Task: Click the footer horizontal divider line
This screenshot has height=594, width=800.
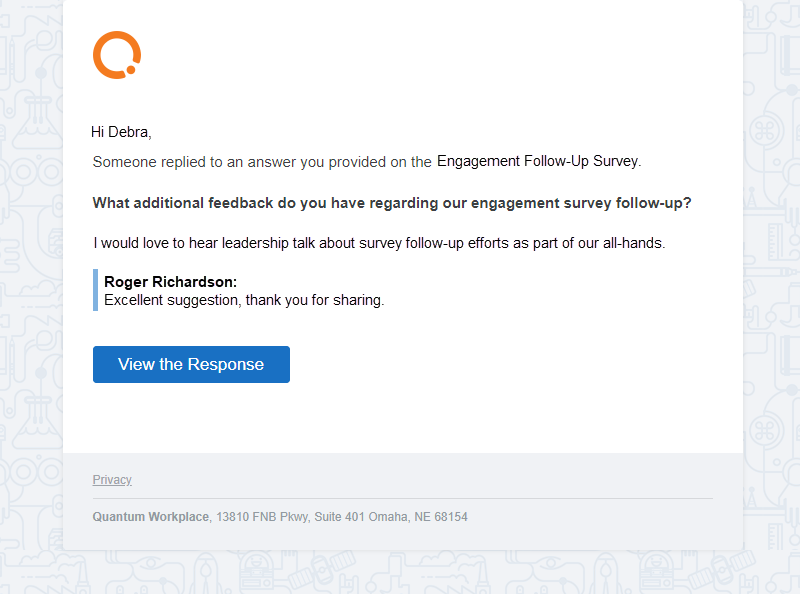Action: click(403, 499)
